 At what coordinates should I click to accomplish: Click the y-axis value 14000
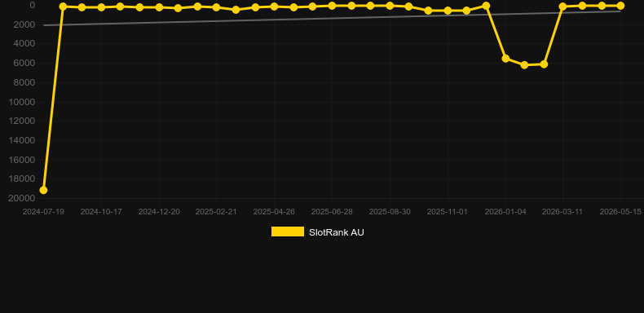point(22,140)
